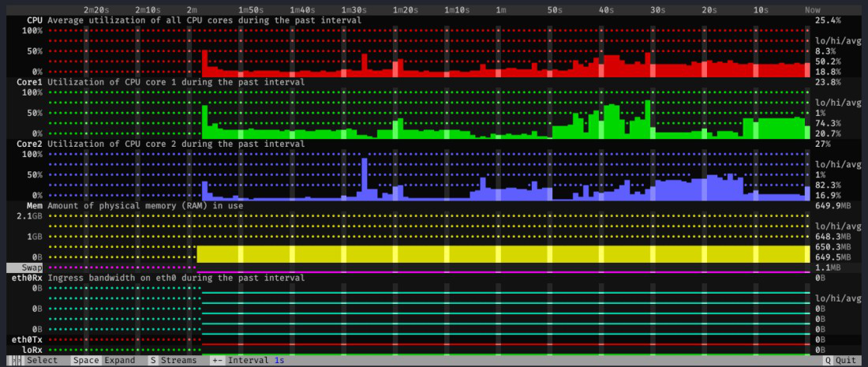The width and height of the screenshot is (868, 367).
Task: Click the Mem high value 650.3MB
Action: (x=834, y=247)
